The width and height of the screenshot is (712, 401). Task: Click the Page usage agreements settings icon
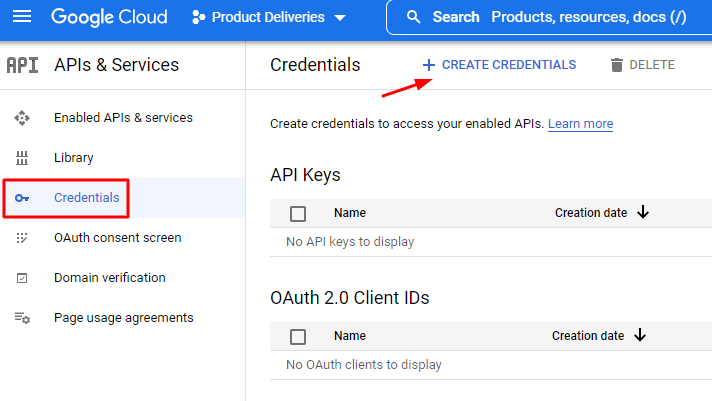coord(22,318)
